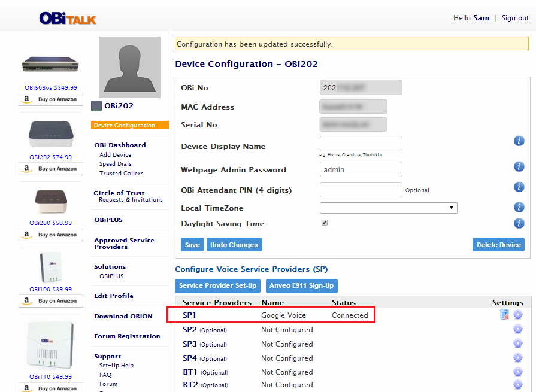Click the Save button
The image size is (536, 392).
coord(192,245)
